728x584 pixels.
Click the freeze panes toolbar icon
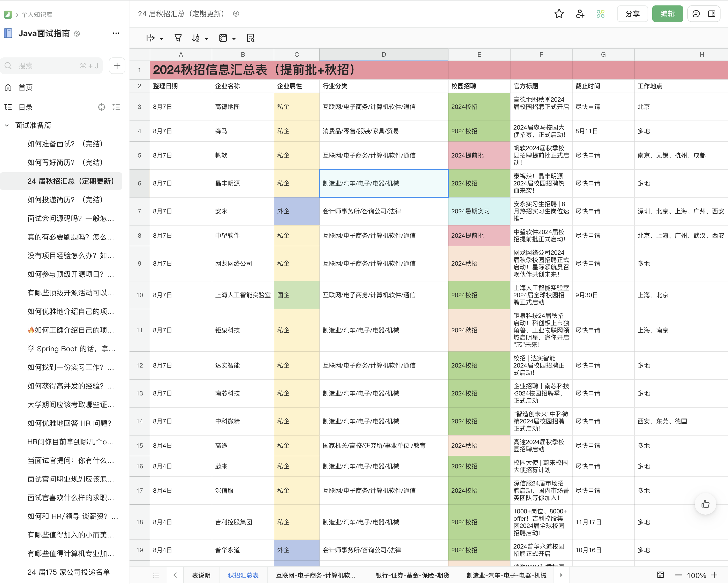[223, 38]
